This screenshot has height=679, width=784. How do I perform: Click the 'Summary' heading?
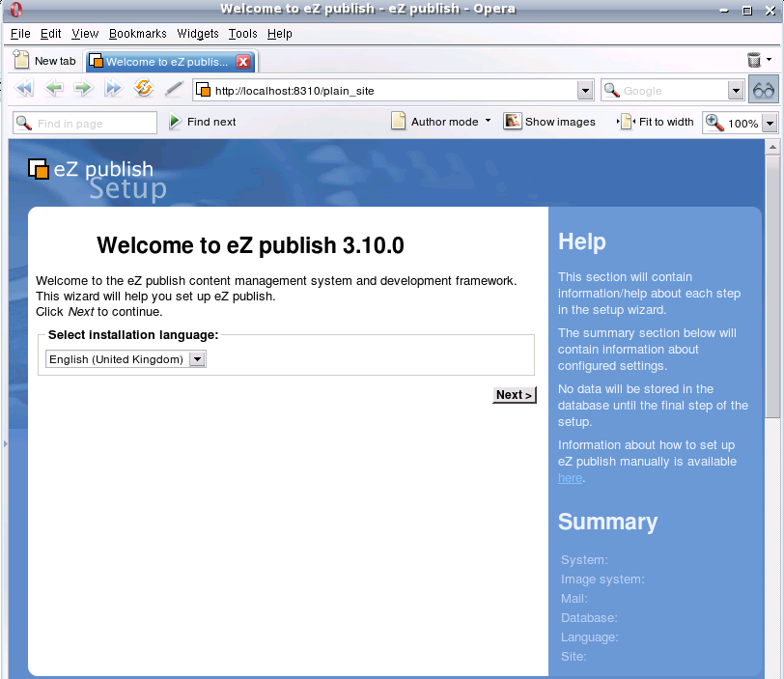tap(607, 522)
